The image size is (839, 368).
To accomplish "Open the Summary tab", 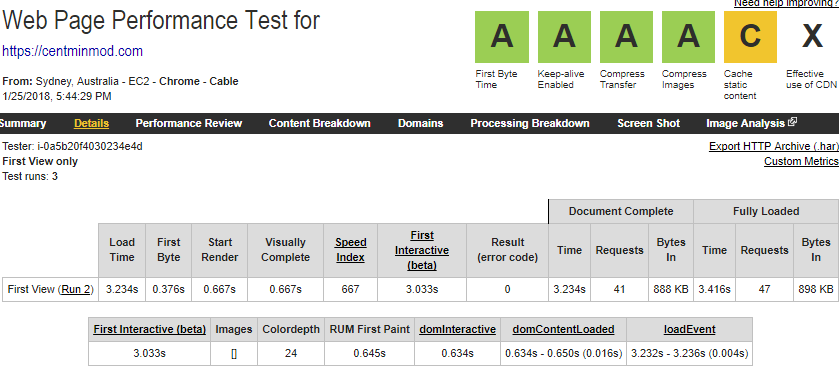I will coord(22,124).
